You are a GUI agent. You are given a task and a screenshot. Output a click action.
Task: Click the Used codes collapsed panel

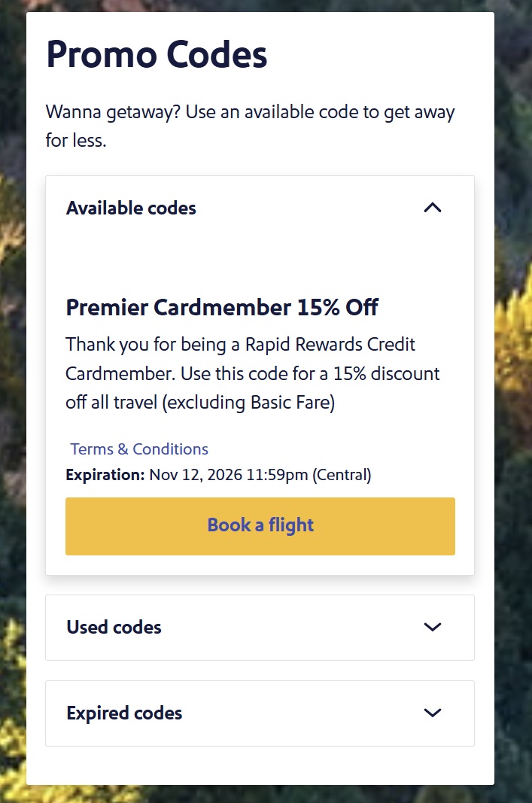(x=260, y=627)
